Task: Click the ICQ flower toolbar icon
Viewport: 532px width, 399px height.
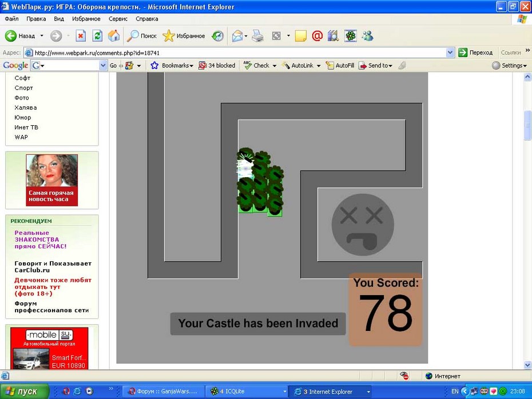Action: coord(351,35)
